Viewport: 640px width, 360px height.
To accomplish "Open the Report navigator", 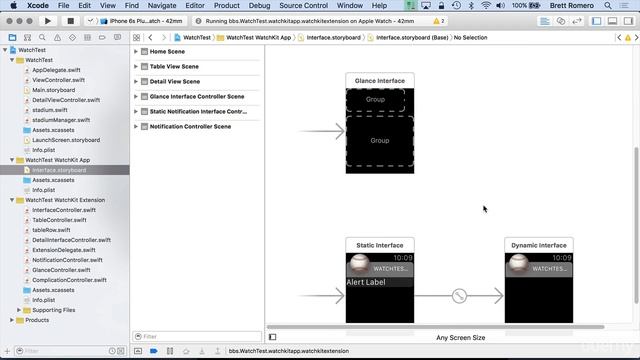I will pos(118,38).
